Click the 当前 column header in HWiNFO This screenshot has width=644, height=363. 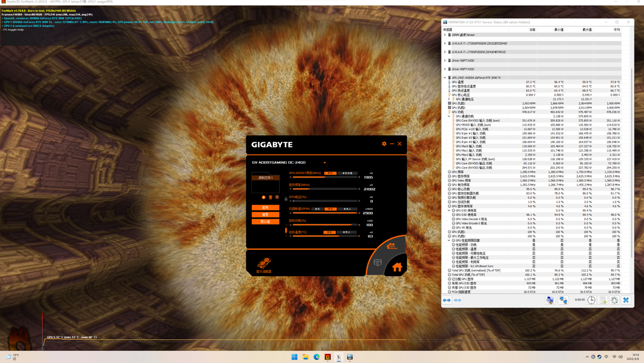[x=532, y=29]
